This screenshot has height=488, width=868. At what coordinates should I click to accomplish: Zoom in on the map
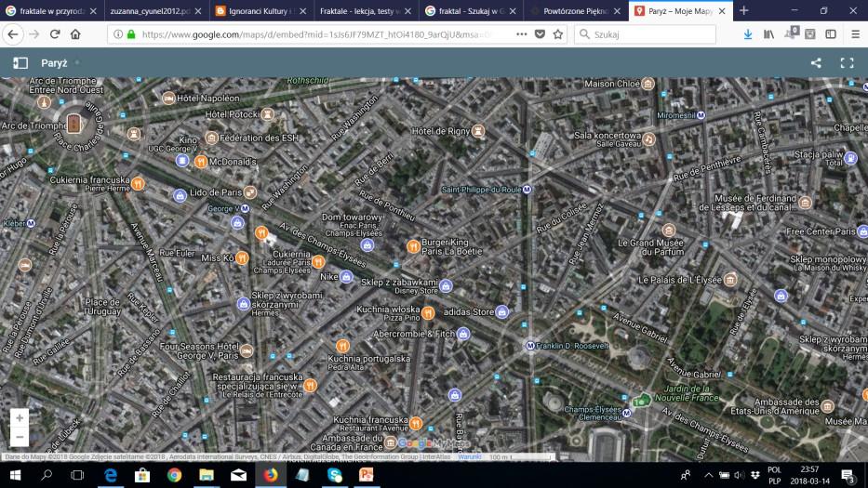[x=20, y=417]
